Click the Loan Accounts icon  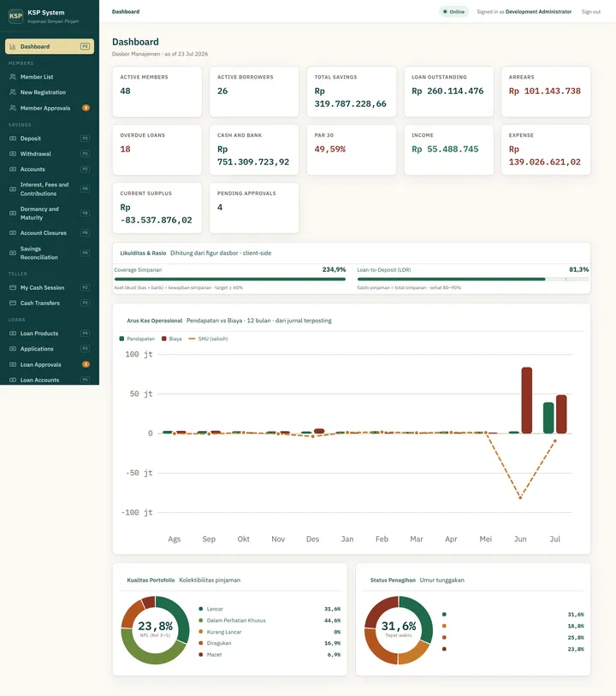tap(13, 380)
